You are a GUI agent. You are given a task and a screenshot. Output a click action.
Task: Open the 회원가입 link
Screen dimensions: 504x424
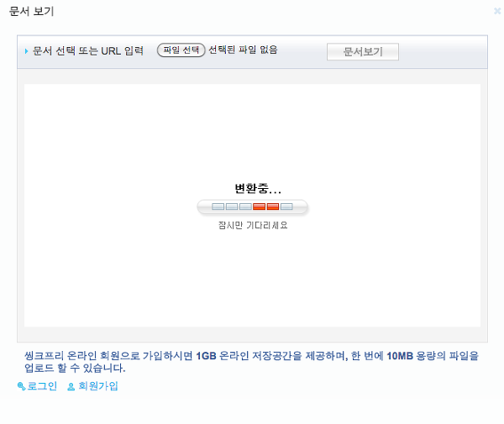click(x=98, y=385)
